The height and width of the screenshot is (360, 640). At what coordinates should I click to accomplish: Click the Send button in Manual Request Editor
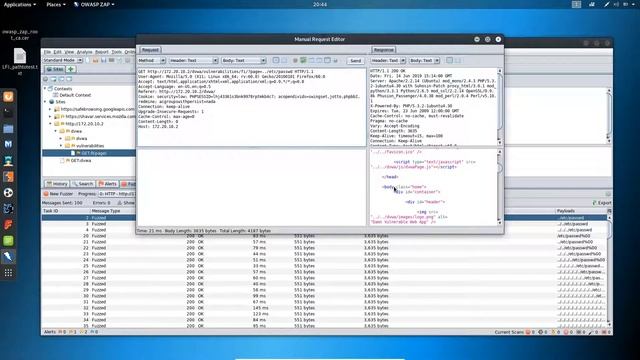click(x=356, y=60)
